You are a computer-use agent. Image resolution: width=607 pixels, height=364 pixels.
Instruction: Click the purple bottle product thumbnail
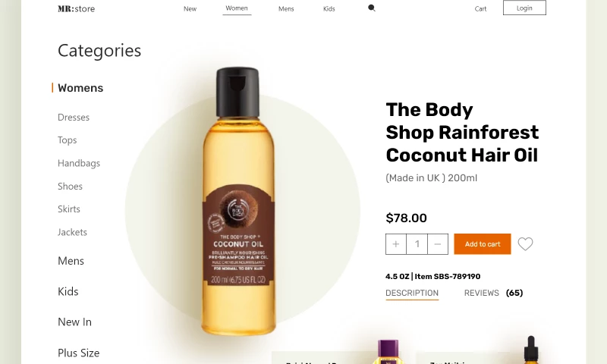tap(388, 352)
